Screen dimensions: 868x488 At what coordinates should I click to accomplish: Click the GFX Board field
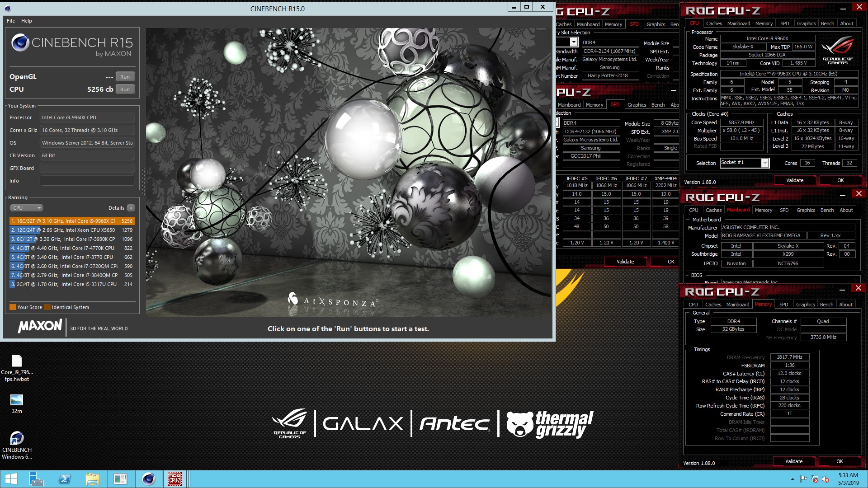point(87,168)
